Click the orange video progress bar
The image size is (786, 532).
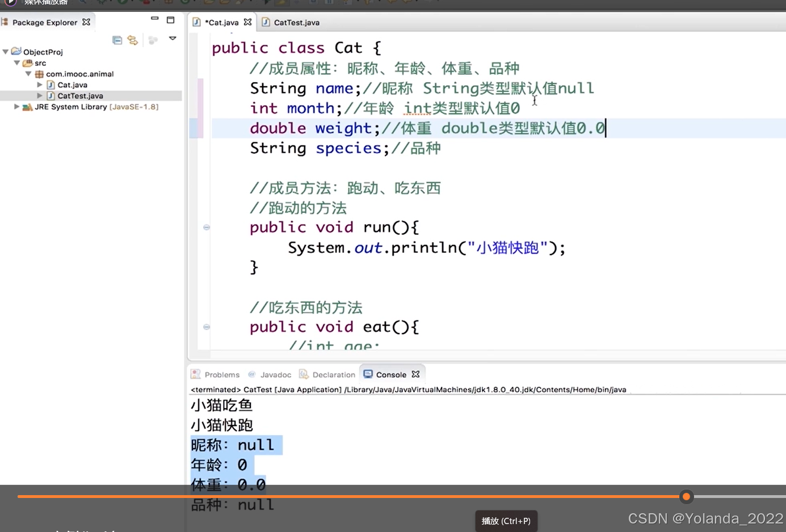pos(348,497)
